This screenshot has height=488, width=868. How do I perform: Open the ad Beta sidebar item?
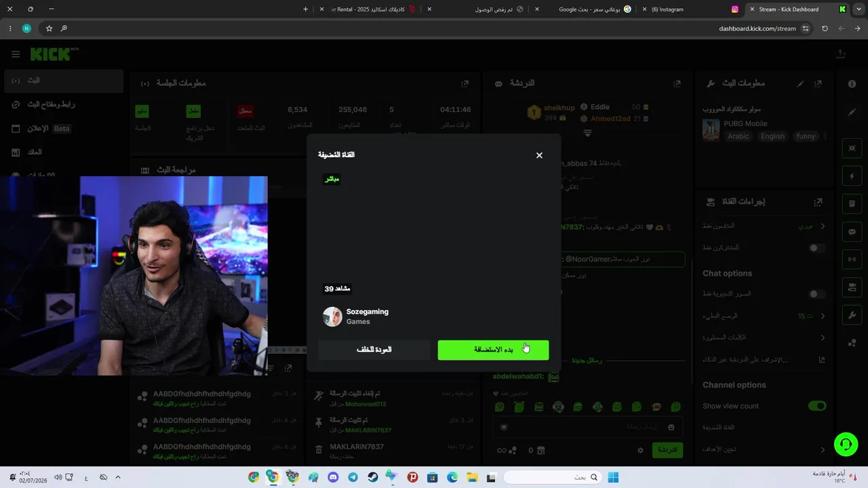point(63,129)
